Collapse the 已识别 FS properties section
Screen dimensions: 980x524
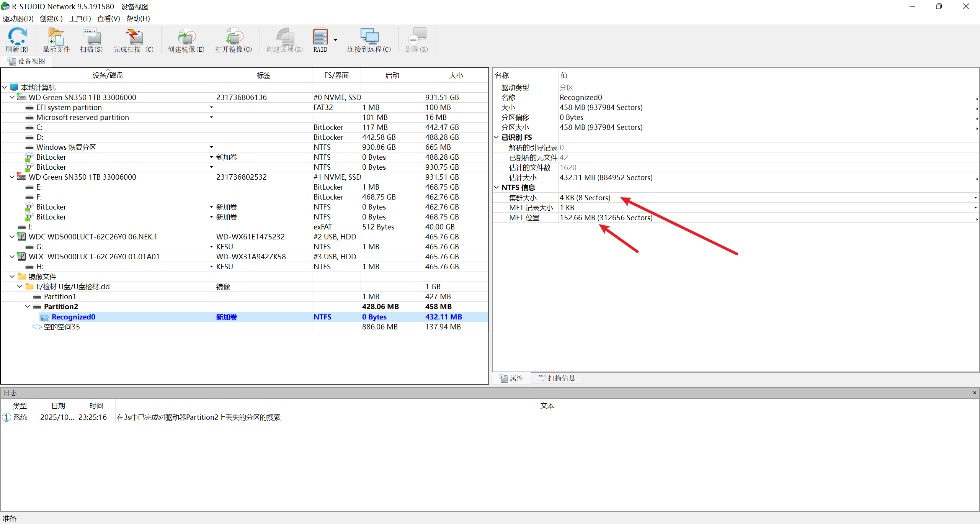497,137
